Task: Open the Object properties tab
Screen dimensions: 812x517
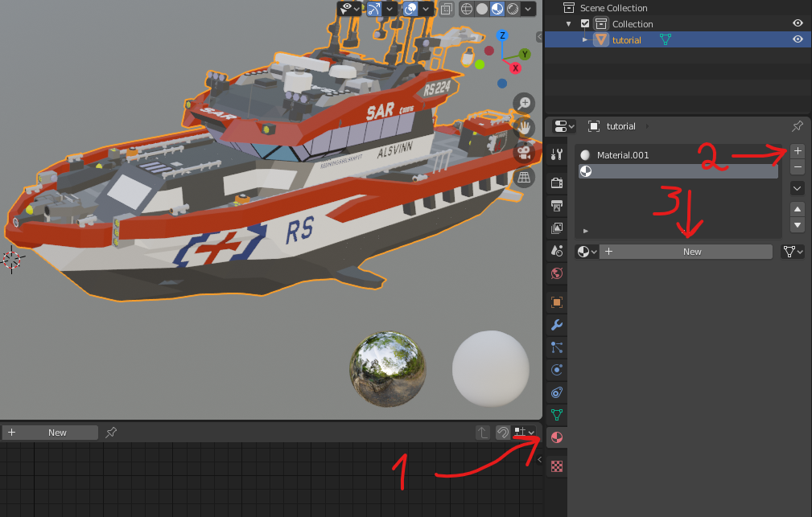Action: point(557,302)
